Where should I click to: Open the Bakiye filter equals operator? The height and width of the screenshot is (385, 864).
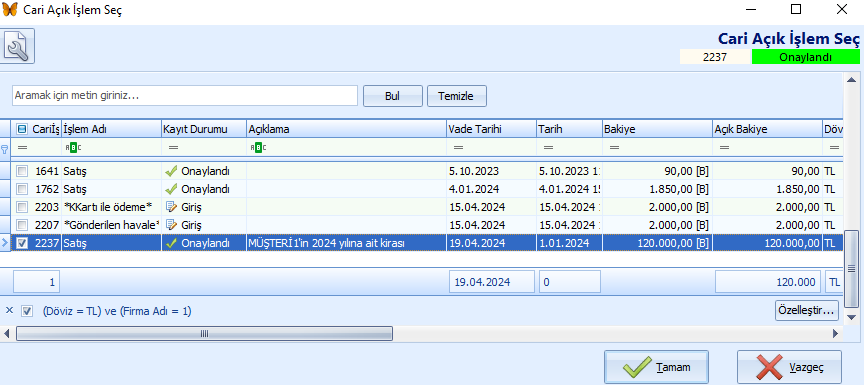(x=614, y=148)
